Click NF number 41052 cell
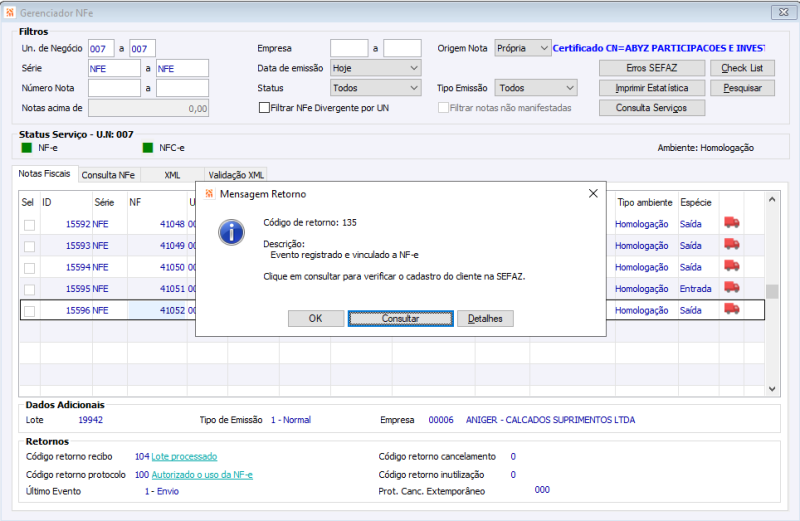Image resolution: width=800 pixels, height=521 pixels. (x=157, y=310)
